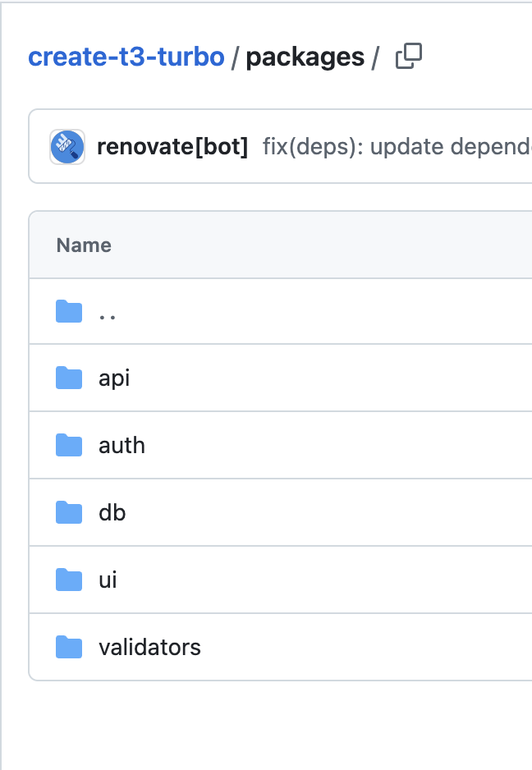Click the ui folder icon
Image resolution: width=532 pixels, height=770 pixels.
pyautogui.click(x=69, y=580)
